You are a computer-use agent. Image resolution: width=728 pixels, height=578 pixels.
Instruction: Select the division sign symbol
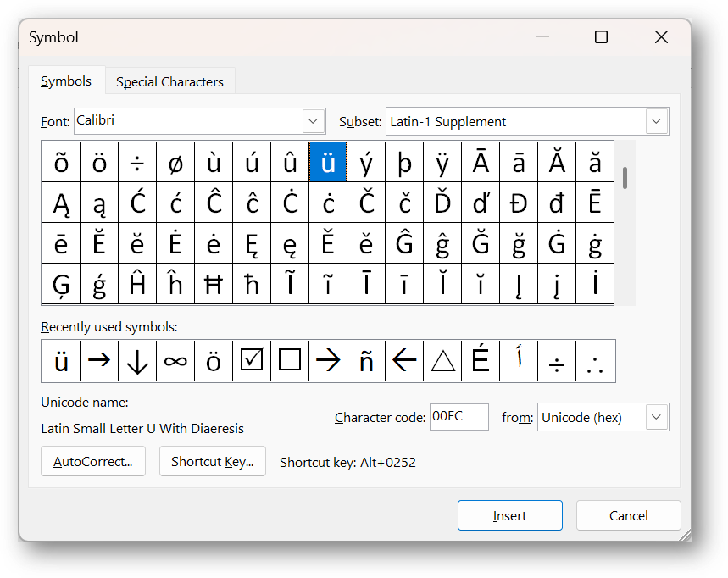click(137, 162)
